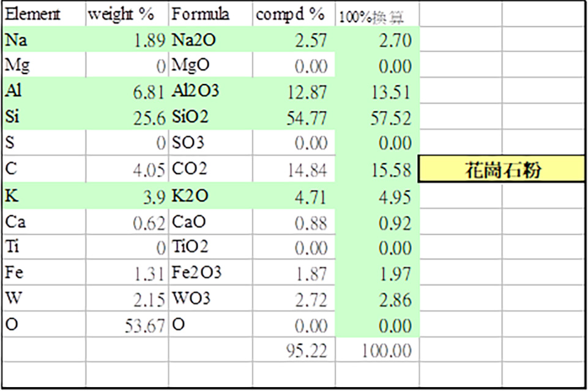
Task: Select the K2O formula cell
Action: [x=210, y=195]
